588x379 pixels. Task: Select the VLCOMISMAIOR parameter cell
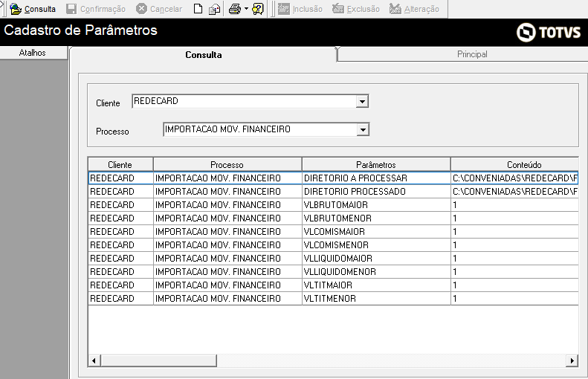(376, 232)
